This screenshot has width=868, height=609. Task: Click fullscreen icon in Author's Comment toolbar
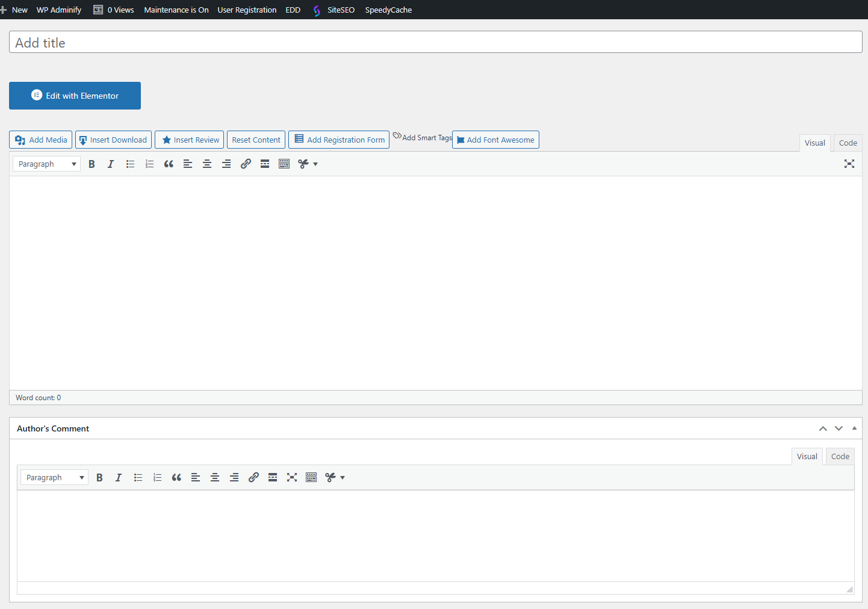[292, 478]
